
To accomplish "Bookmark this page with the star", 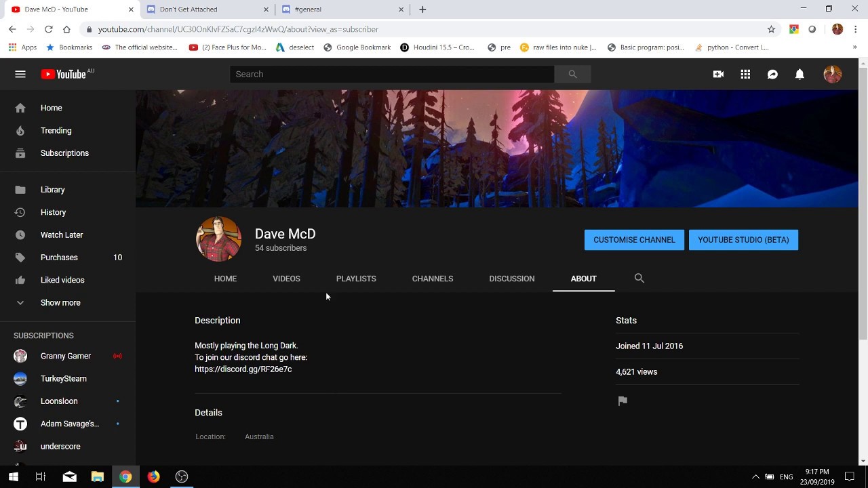I will coord(771,29).
